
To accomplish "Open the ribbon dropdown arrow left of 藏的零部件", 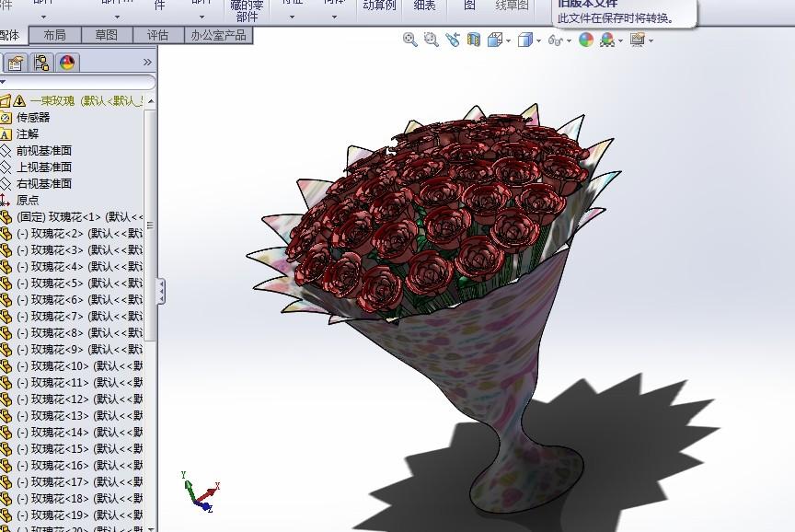I will [x=202, y=17].
